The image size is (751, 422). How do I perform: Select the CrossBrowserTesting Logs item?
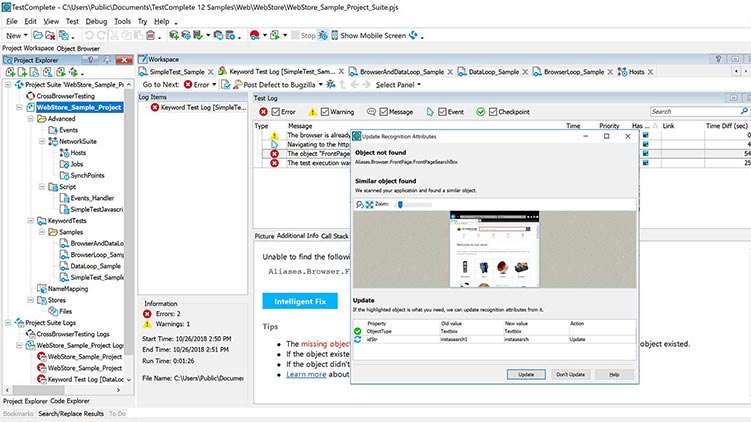(x=73, y=334)
